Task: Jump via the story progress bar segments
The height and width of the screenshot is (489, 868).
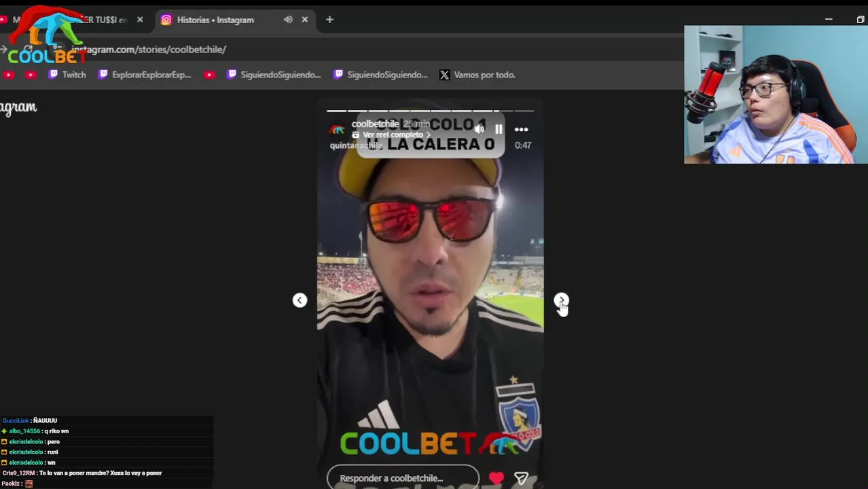Action: [x=430, y=110]
